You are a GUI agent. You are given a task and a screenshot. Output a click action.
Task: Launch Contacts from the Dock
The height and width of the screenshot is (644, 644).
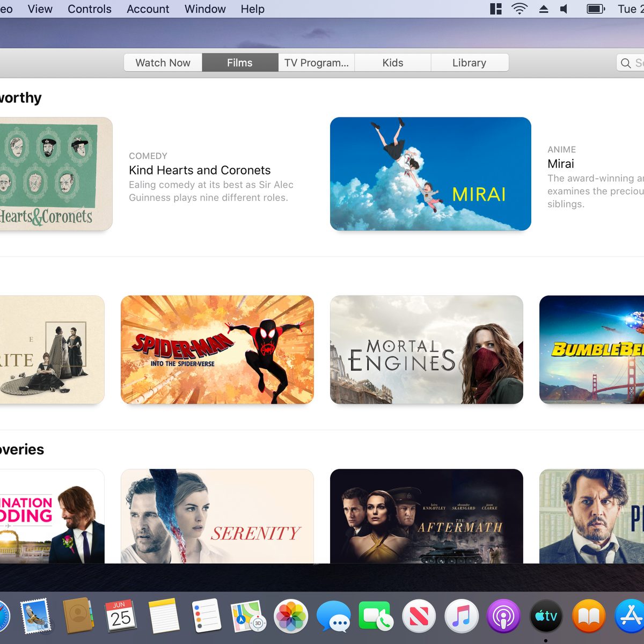[78, 617]
